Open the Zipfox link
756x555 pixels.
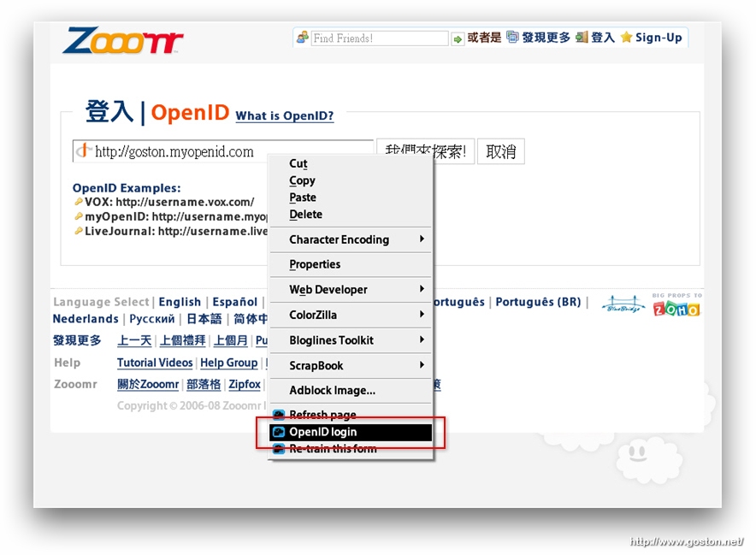(245, 384)
